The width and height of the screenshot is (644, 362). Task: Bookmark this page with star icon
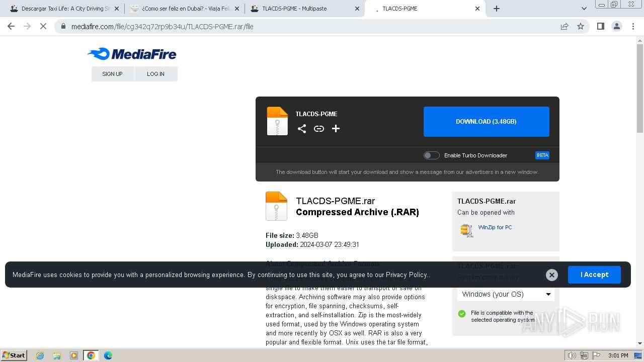pyautogui.click(x=581, y=26)
